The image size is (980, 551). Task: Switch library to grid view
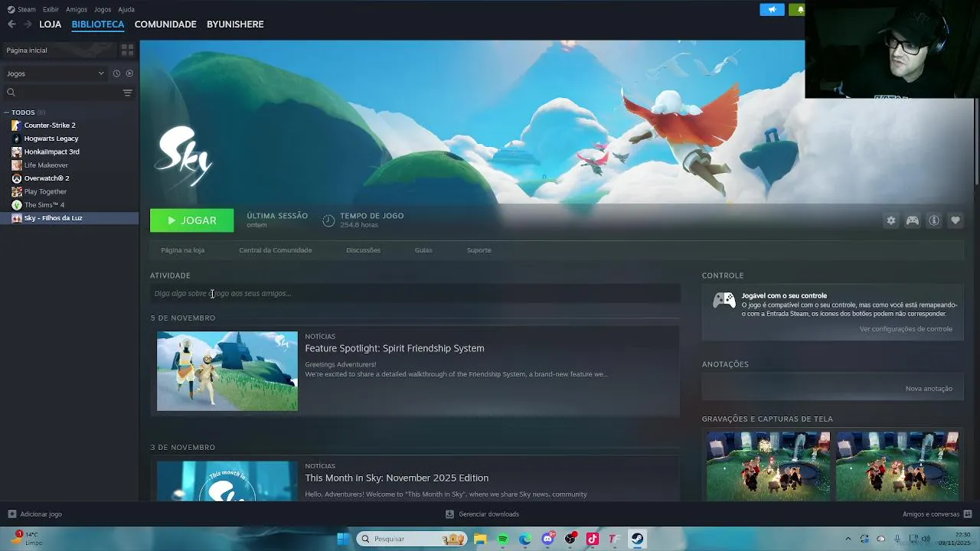click(x=127, y=50)
